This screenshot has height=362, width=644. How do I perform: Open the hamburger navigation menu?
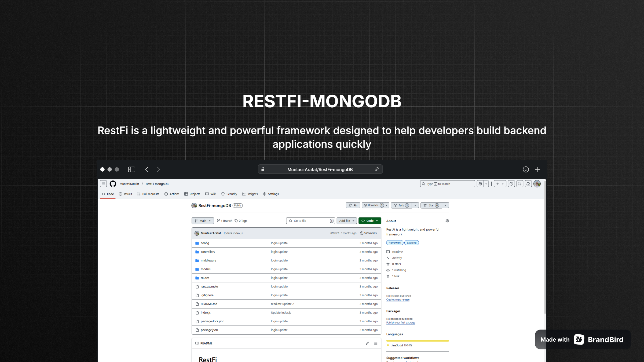[103, 184]
